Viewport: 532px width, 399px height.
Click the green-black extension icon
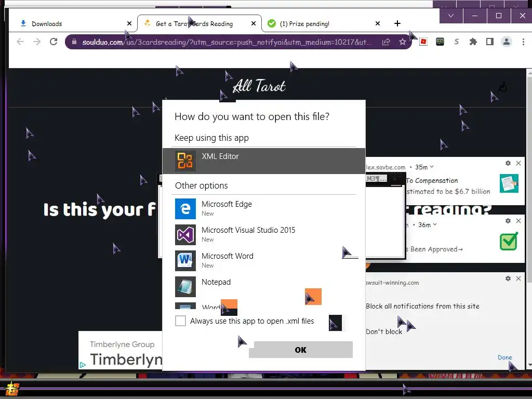pyautogui.click(x=440, y=42)
